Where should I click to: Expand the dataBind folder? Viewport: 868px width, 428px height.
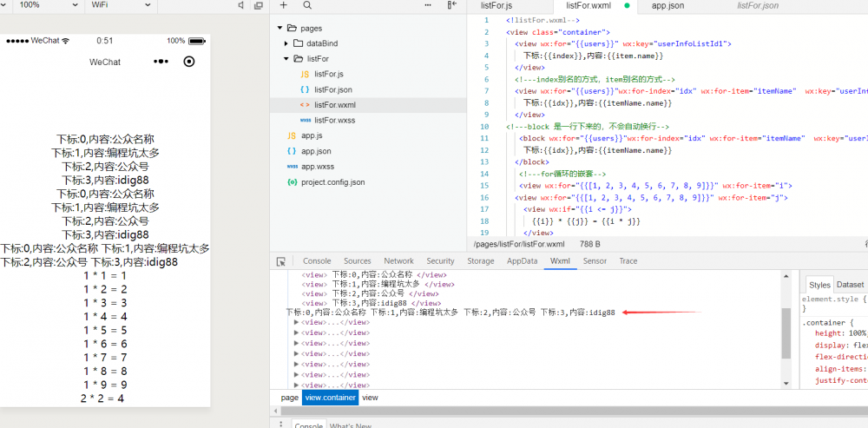(286, 43)
